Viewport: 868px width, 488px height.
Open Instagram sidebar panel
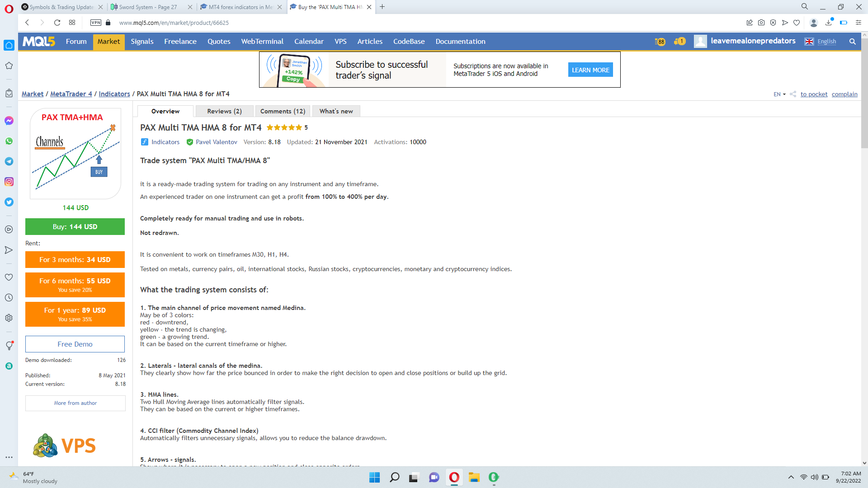pos(9,182)
